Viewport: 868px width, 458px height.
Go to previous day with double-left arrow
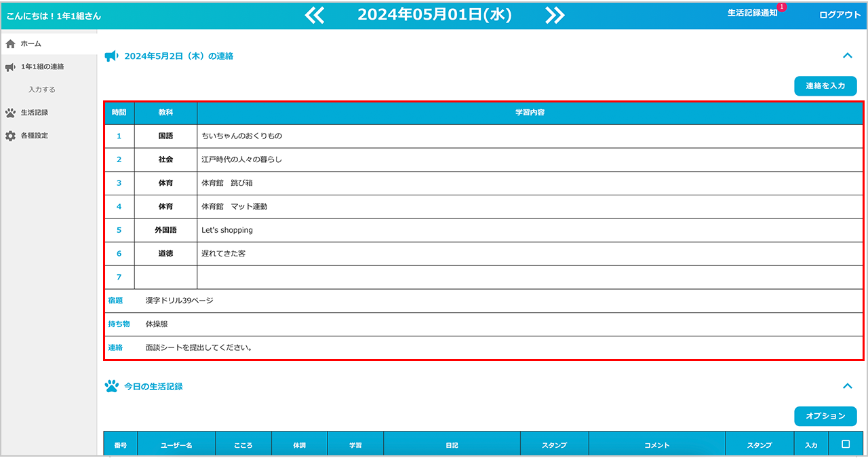[315, 15]
